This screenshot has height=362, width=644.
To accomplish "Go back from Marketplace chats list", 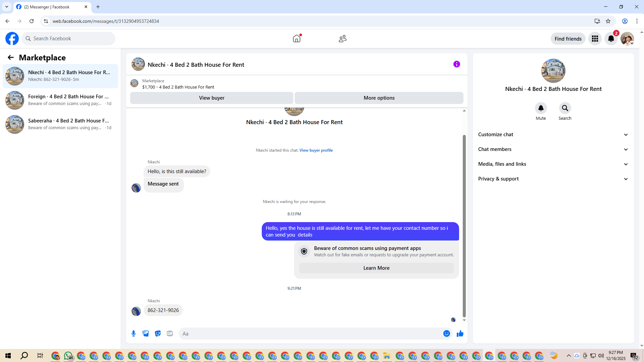I will pos(11,57).
